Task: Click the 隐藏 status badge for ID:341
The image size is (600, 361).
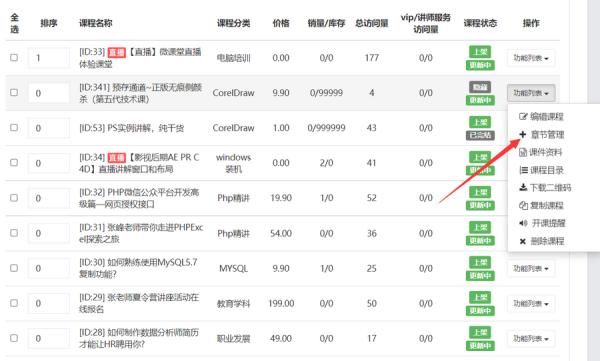Action: point(480,87)
